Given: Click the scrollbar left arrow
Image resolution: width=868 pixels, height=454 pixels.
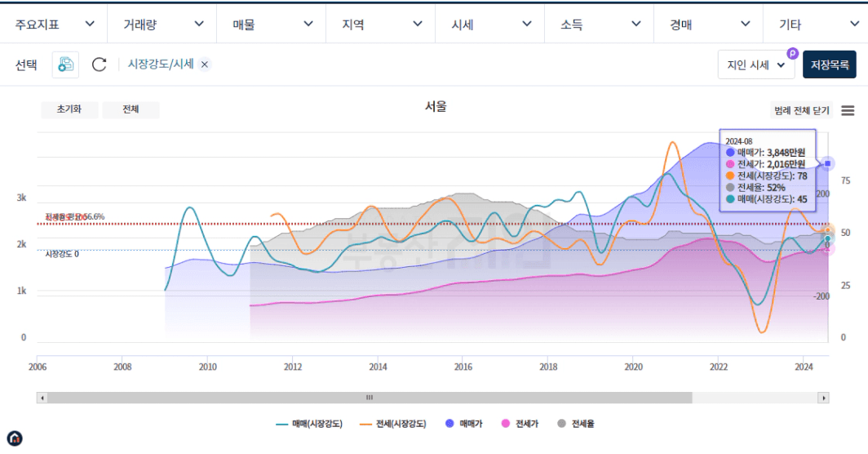Looking at the screenshot, I should (42, 398).
